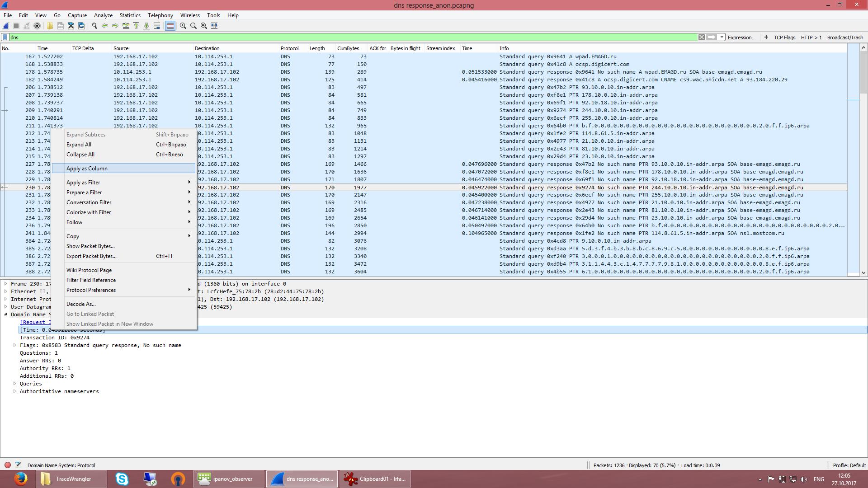Click the reload capture file icon

click(81, 26)
